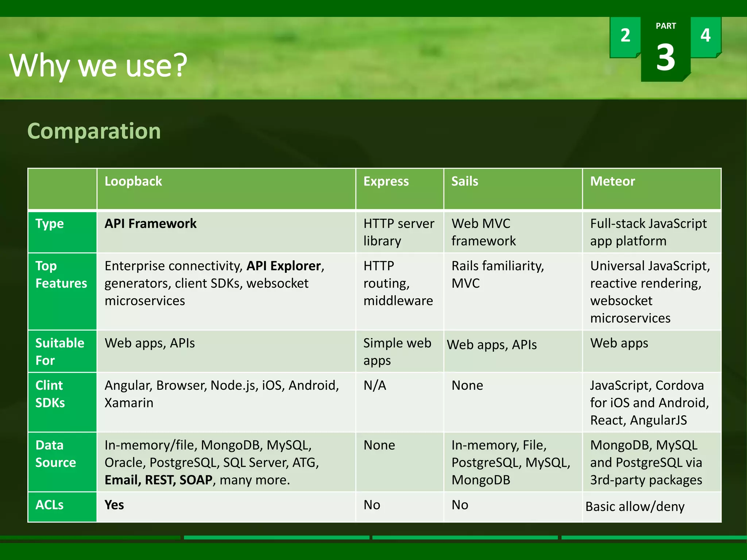Select the Express column header
747x560 pixels.
click(400, 189)
